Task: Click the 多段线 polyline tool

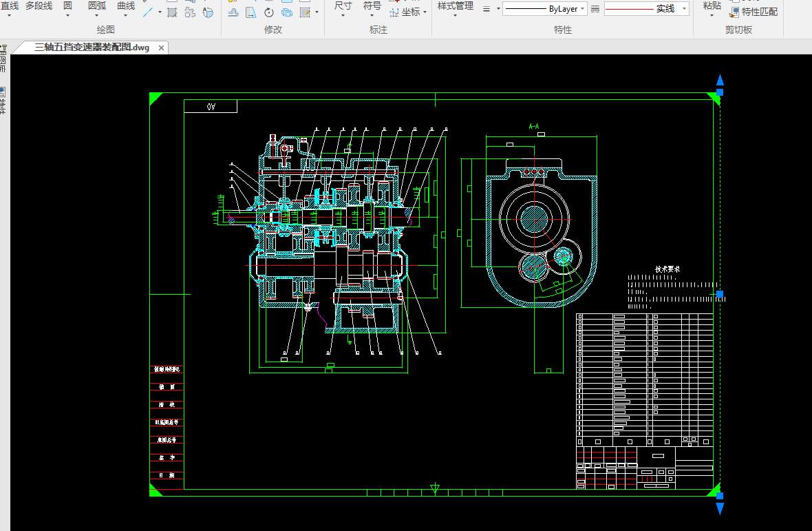Action: [39, 6]
